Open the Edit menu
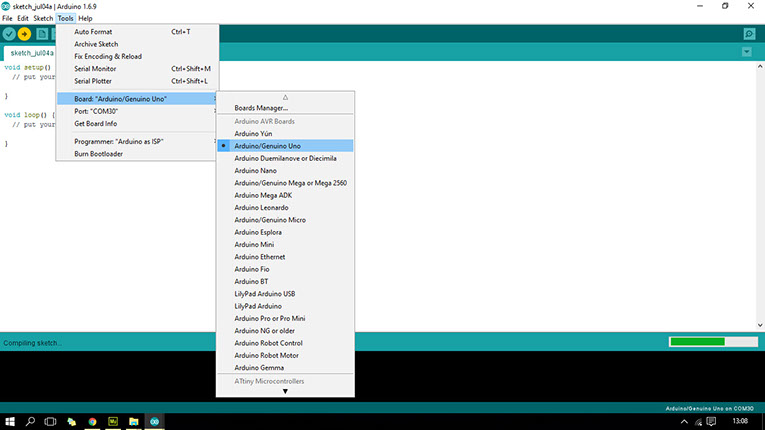 click(23, 19)
